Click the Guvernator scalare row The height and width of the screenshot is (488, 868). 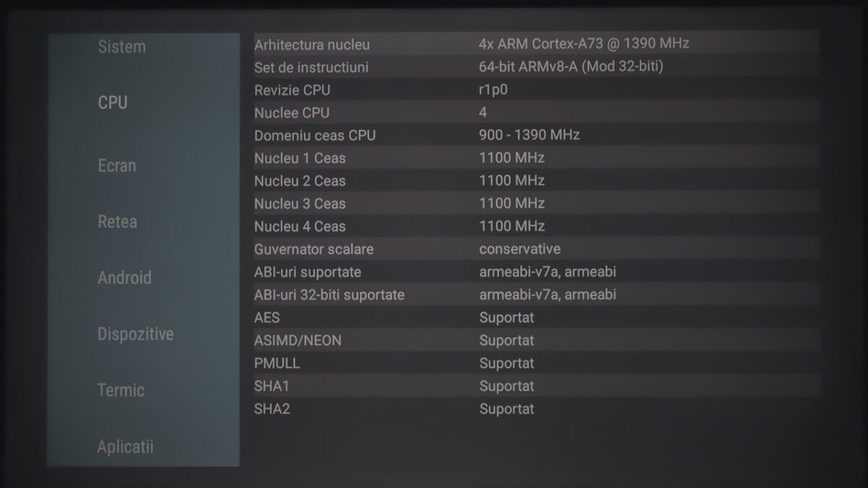(535, 249)
